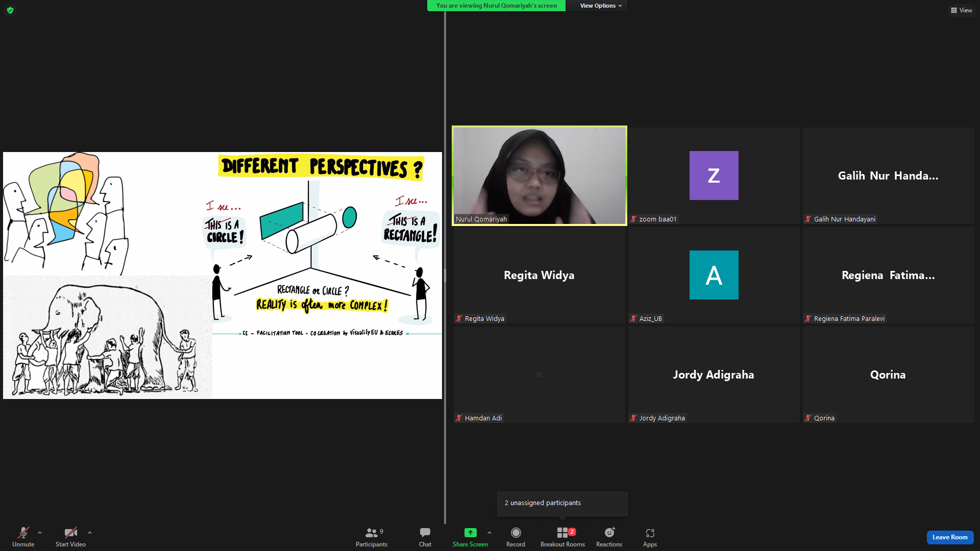Click the muted mic icon beside Regita Widya

click(459, 319)
